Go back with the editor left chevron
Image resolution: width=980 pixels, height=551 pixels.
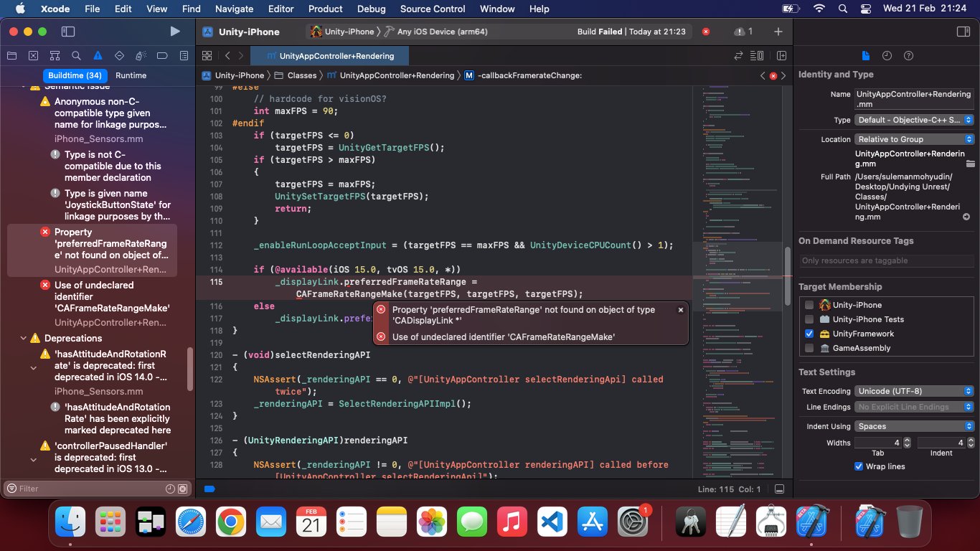coord(227,56)
